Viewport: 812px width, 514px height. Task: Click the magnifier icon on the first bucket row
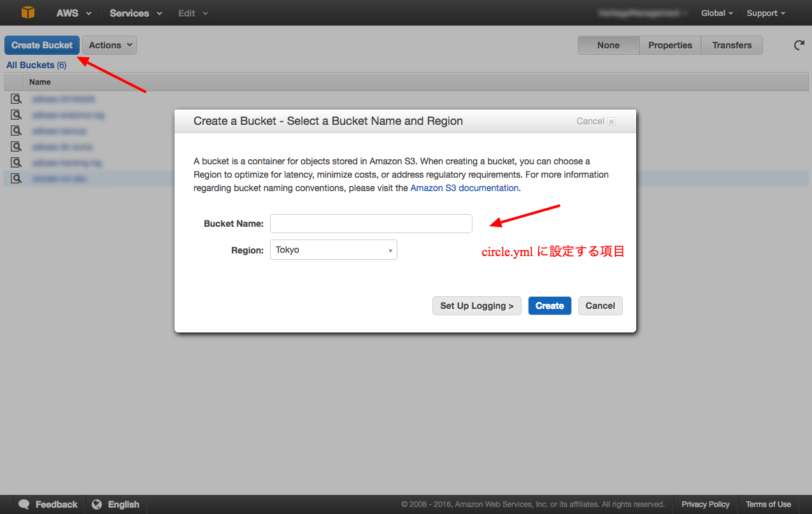16,99
